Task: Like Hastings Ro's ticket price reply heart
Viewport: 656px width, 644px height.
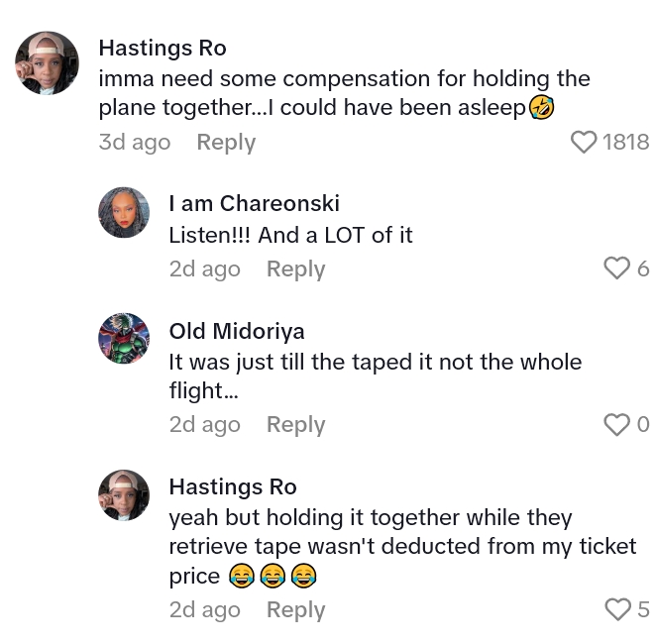Action: 616,609
